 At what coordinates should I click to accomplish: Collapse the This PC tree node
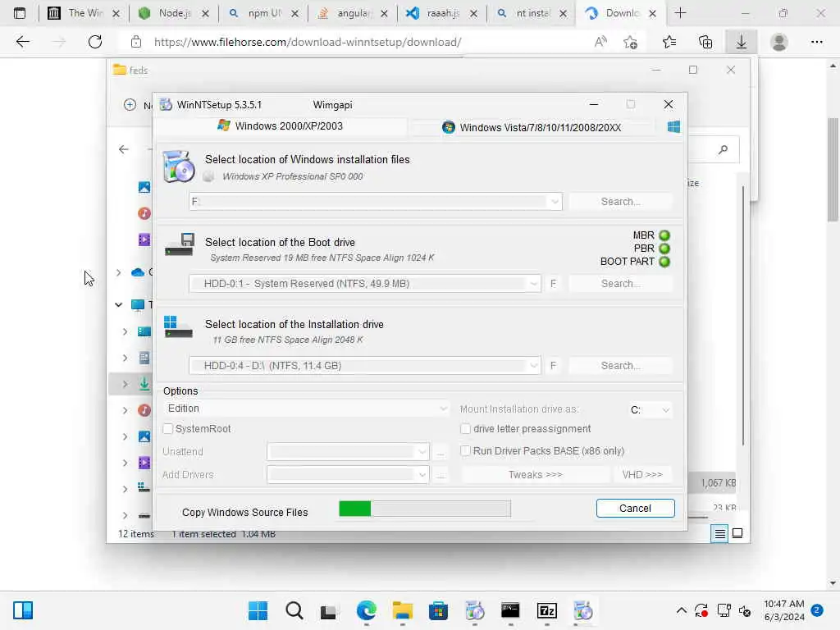[x=118, y=305]
